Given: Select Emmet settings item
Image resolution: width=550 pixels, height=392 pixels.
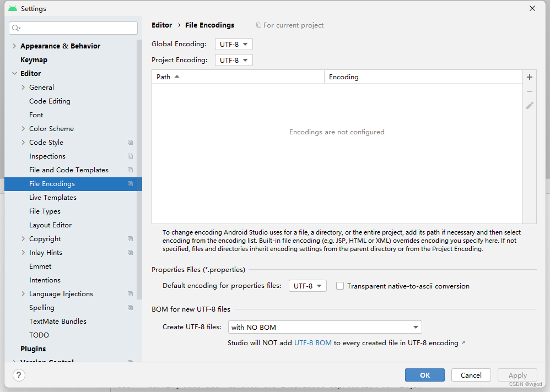Looking at the screenshot, I should pyautogui.click(x=40, y=266).
